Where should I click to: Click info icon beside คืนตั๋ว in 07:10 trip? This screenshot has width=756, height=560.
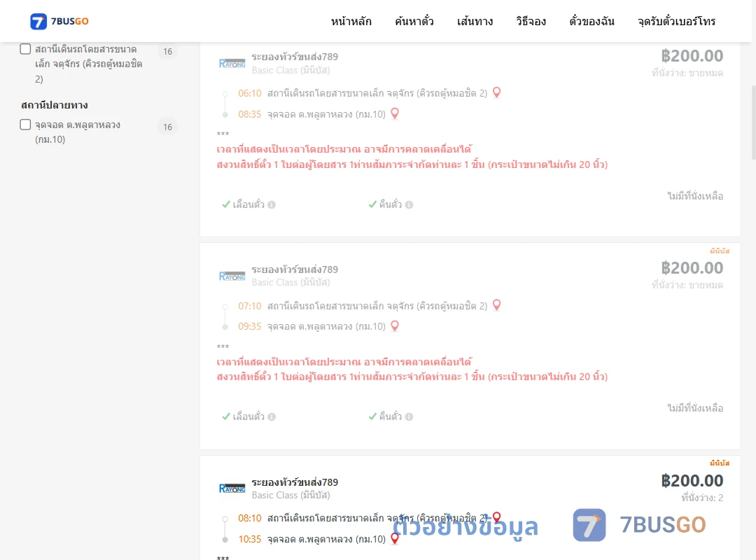[409, 416]
